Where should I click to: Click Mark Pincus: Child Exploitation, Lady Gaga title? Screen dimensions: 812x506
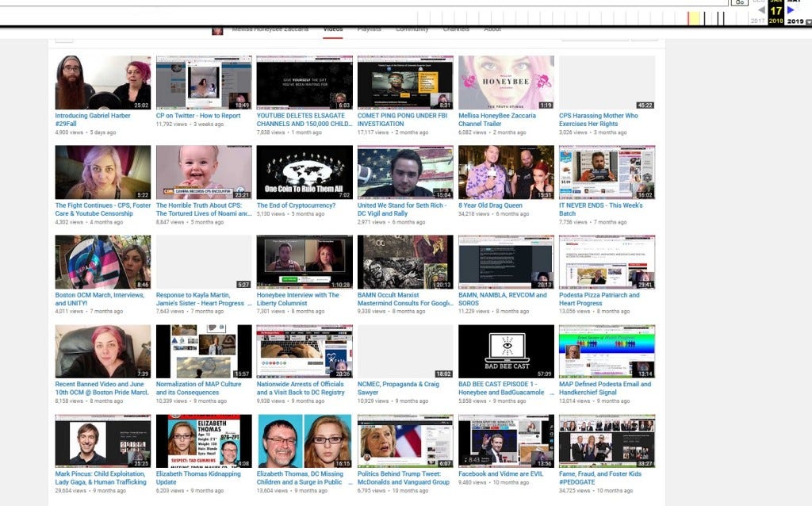click(x=101, y=478)
